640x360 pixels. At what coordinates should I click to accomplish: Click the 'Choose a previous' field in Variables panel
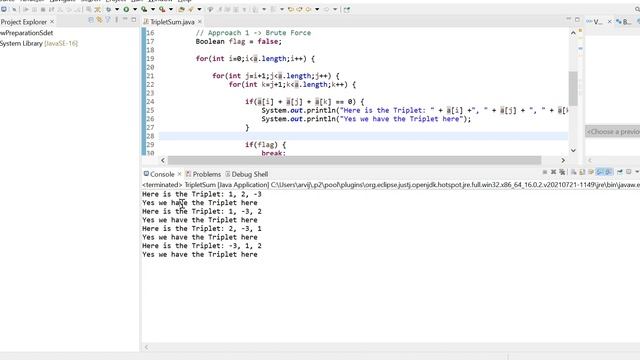pos(613,131)
